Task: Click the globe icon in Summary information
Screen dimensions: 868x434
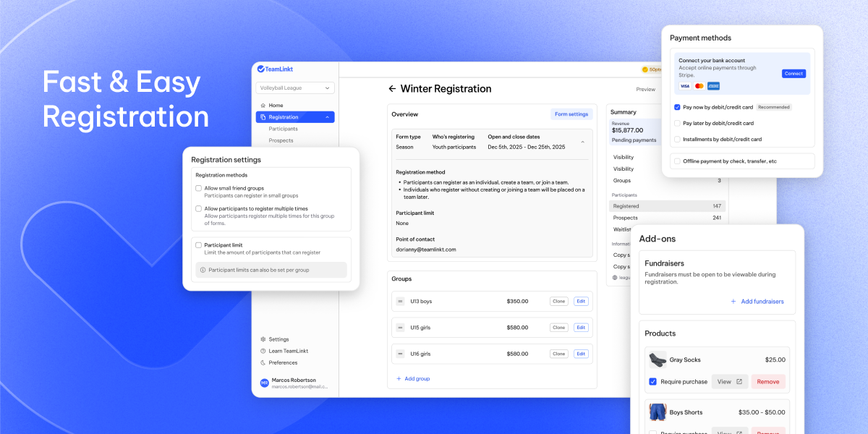Action: coord(615,277)
